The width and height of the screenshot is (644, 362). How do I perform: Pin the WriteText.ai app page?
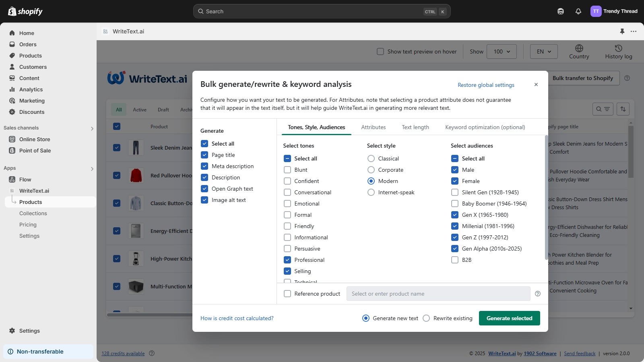622,31
